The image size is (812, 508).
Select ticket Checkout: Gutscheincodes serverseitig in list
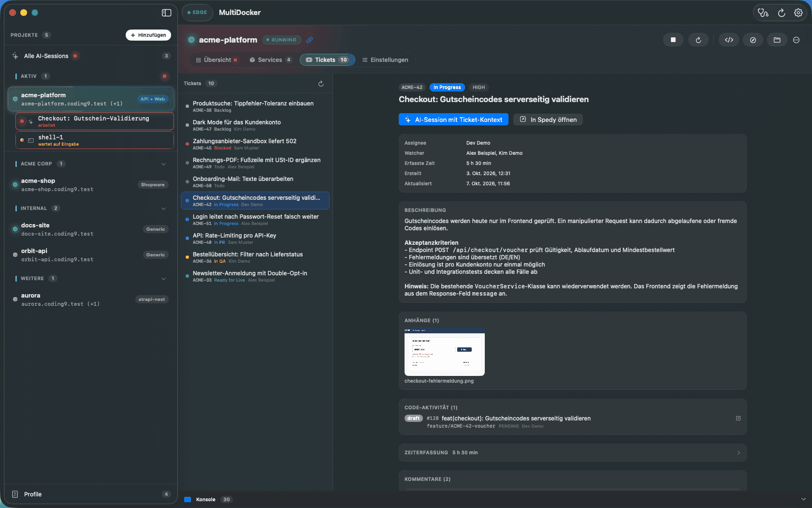[255, 201]
